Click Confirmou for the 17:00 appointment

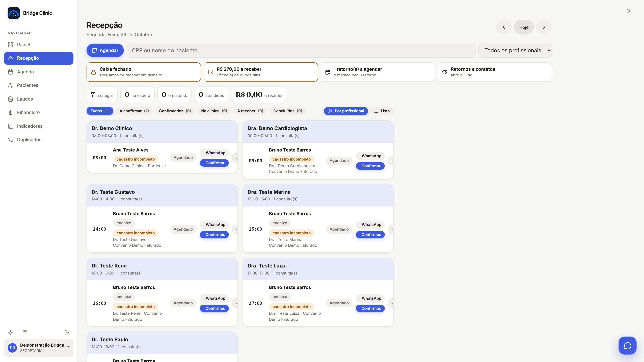(x=370, y=308)
